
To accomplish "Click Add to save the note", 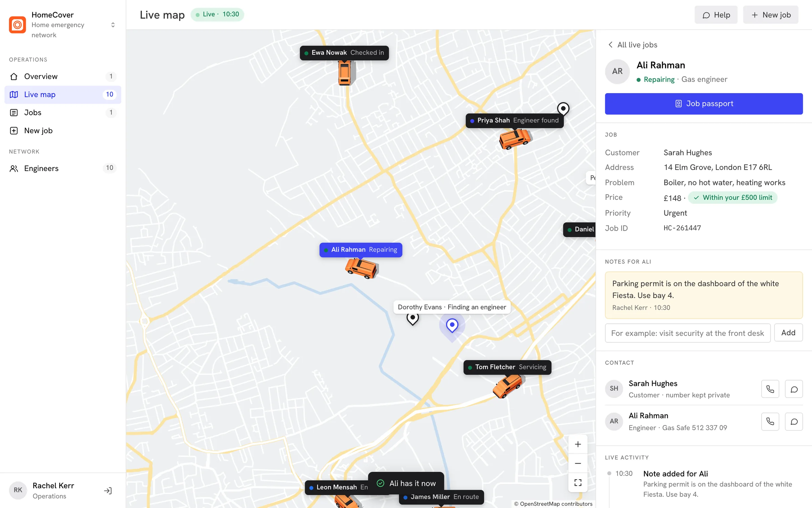I will tap(788, 333).
